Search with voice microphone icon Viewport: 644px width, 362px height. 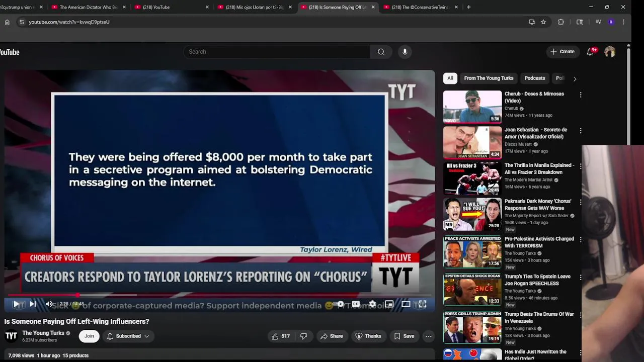pos(405,52)
